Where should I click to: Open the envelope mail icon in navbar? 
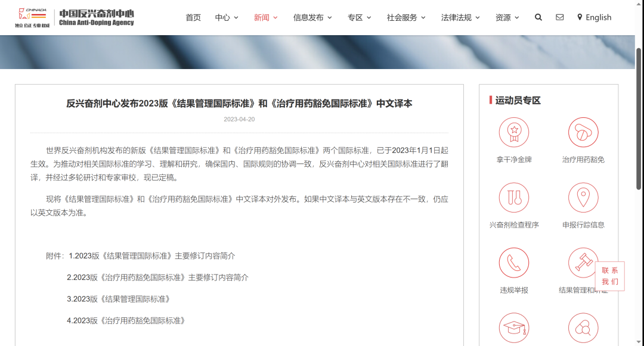(559, 17)
